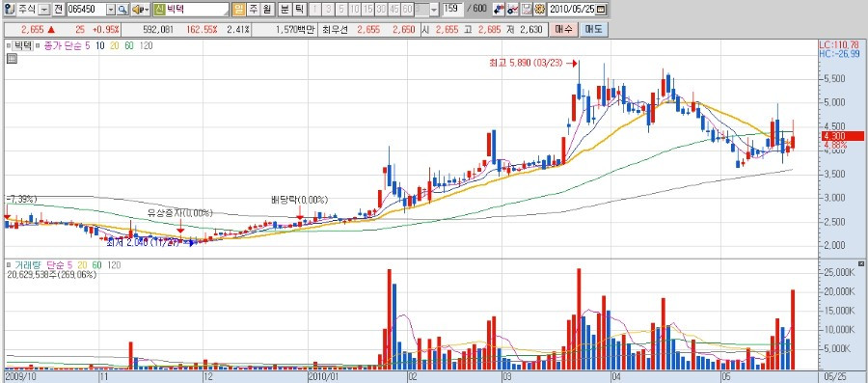The height and width of the screenshot is (383, 868).
Task: Click the stock name field 빅텍
Action: coord(198,10)
